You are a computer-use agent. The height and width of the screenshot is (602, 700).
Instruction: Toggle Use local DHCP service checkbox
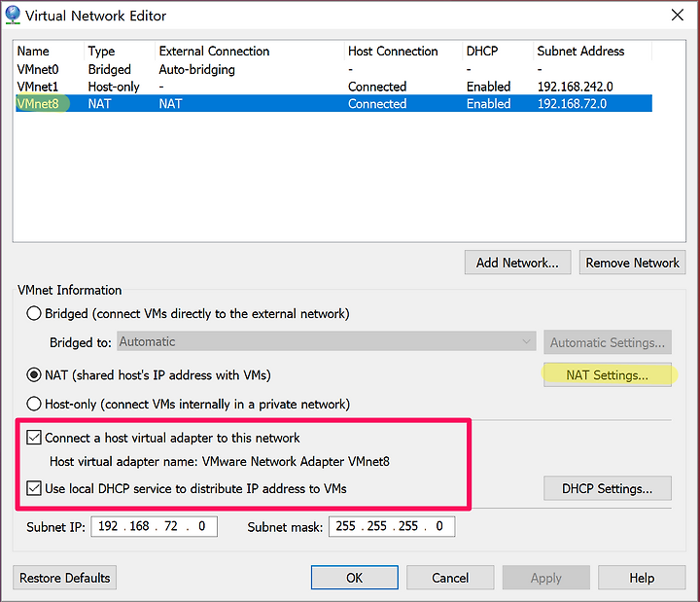pos(34,488)
